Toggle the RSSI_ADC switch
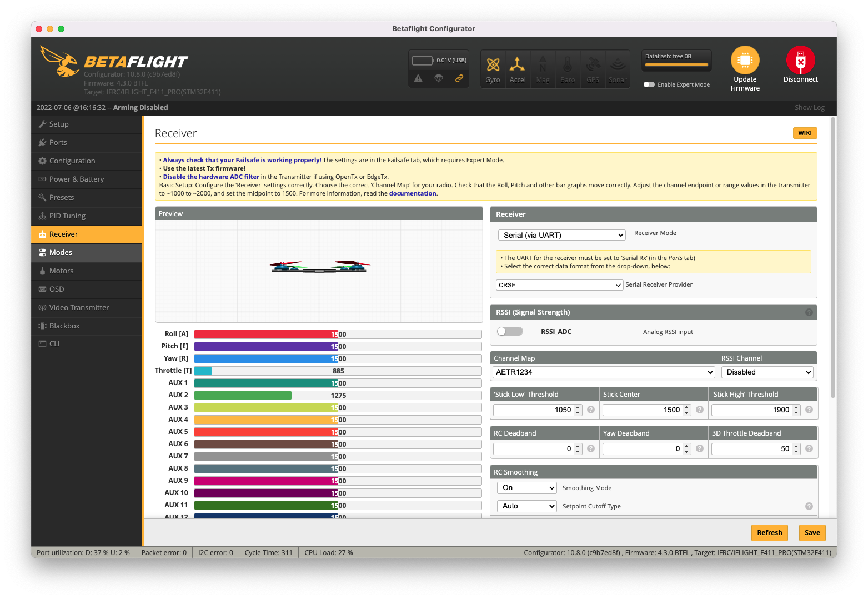The height and width of the screenshot is (599, 868). pyautogui.click(x=510, y=331)
